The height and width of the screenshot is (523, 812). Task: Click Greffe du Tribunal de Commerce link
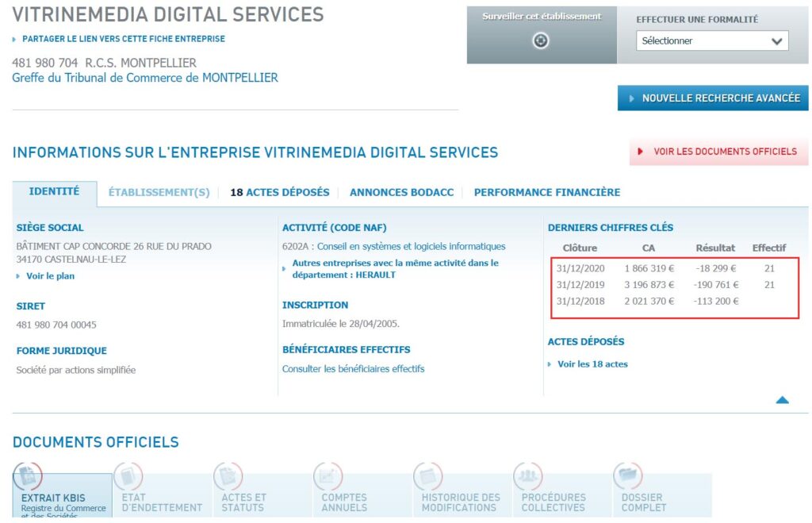(x=145, y=78)
